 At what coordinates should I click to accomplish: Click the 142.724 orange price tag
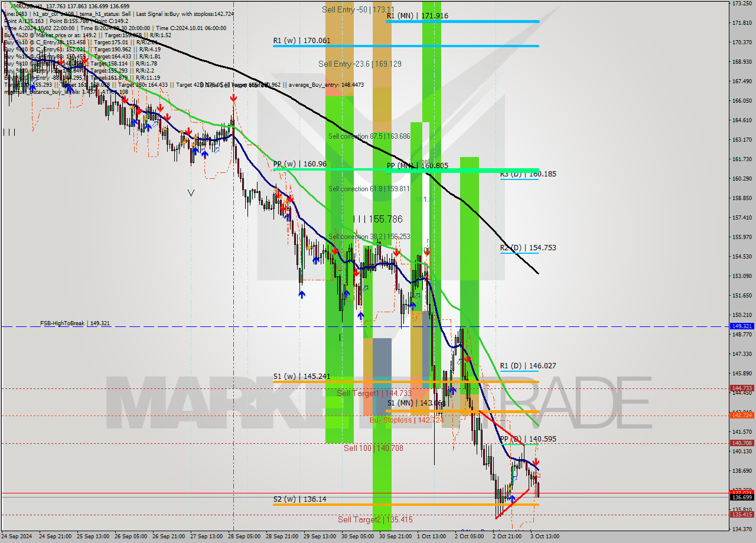coord(742,416)
